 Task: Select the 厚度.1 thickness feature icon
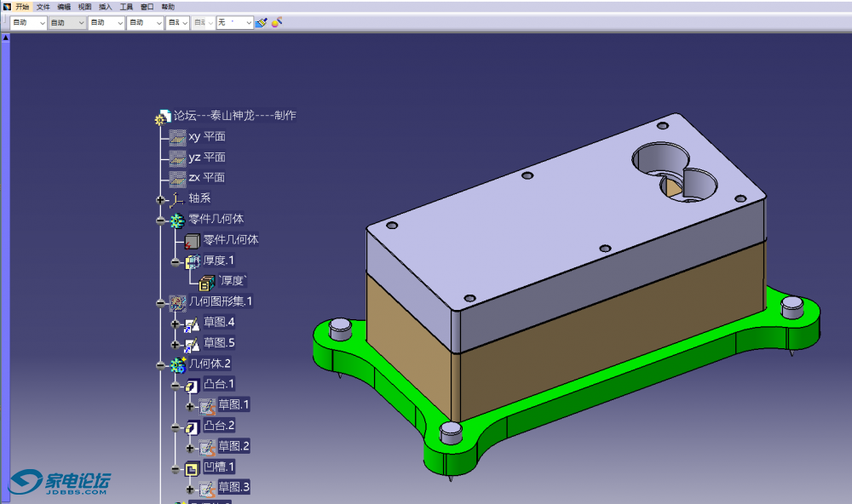(193, 261)
